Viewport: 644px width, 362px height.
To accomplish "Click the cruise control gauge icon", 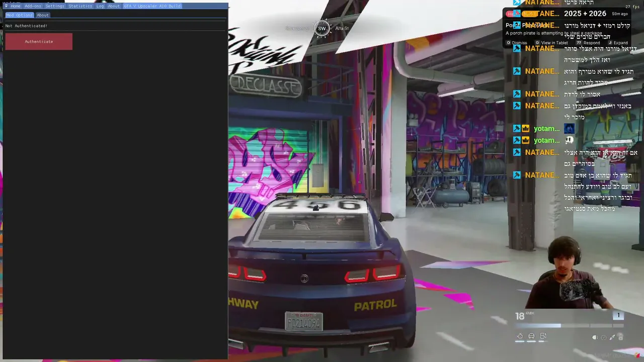I will click(604, 337).
